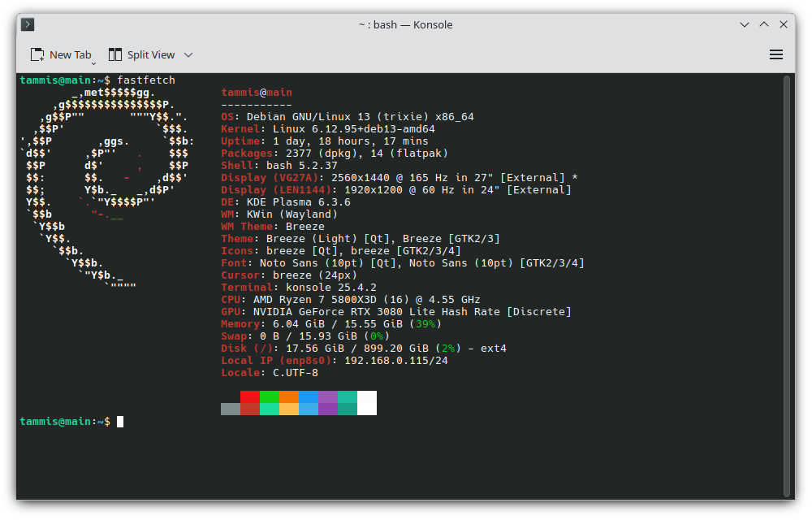Image resolution: width=812 pixels, height=520 pixels.
Task: Click the red 'tammis@main' header
Action: 257,92
